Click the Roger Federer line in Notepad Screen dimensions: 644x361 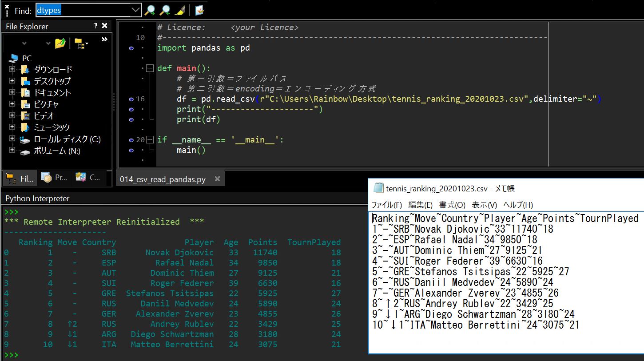pos(457,261)
